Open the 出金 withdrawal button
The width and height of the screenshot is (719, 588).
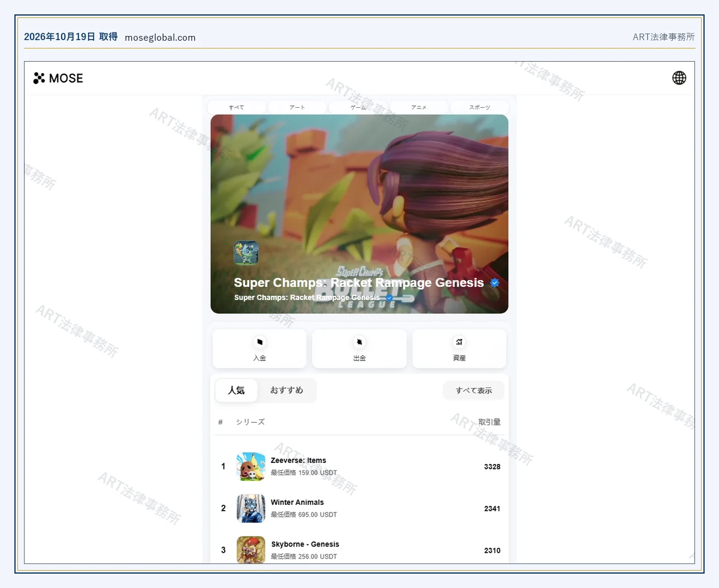(359, 348)
